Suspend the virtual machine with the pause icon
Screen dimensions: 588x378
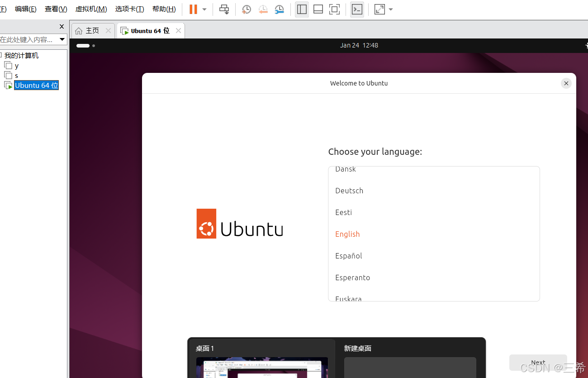tap(192, 9)
